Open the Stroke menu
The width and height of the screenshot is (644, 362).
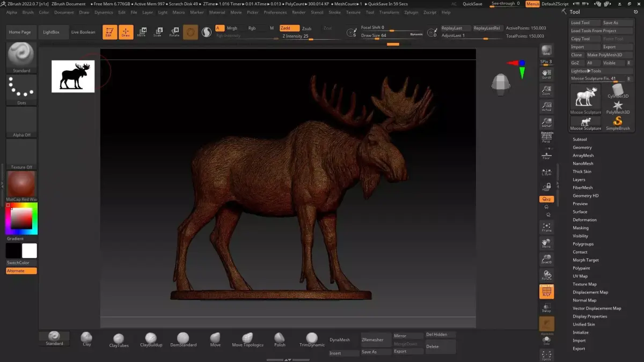click(334, 12)
